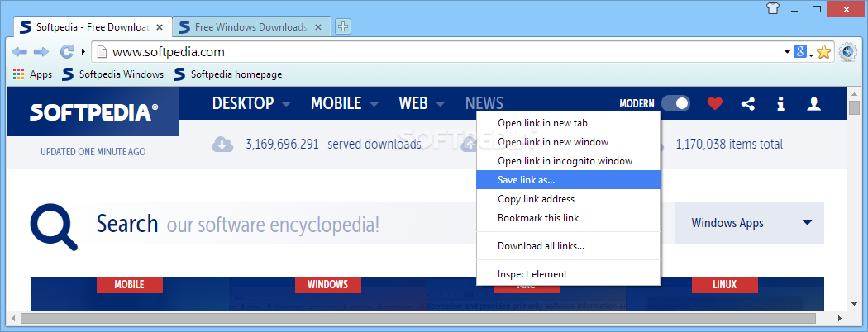Click the red heart icon on Softpedia

[x=715, y=103]
